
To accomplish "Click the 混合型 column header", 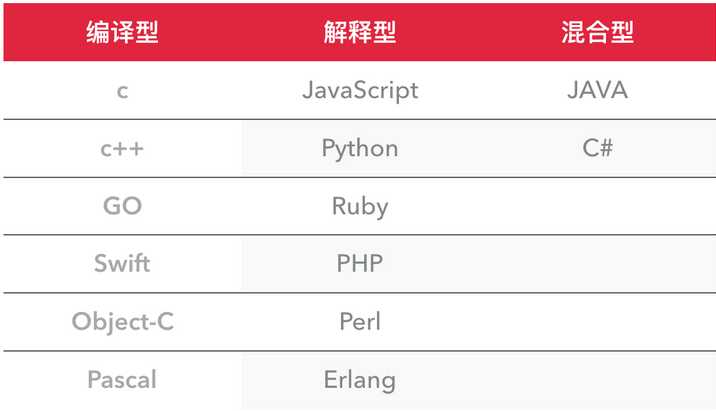I will pyautogui.click(x=597, y=32).
